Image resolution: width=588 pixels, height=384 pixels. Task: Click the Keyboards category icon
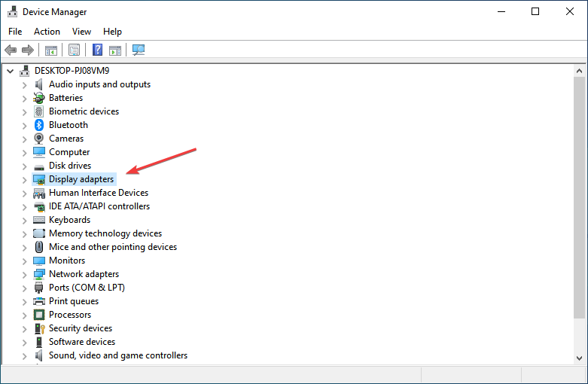39,220
